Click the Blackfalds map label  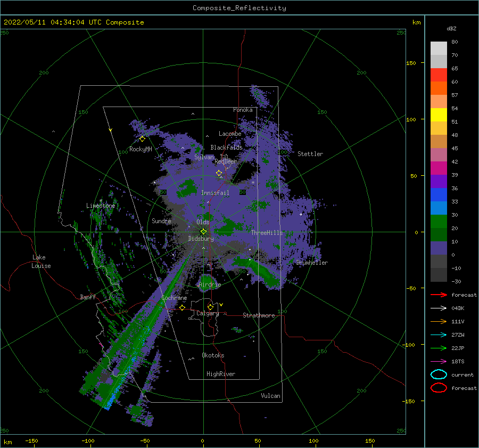226,148
